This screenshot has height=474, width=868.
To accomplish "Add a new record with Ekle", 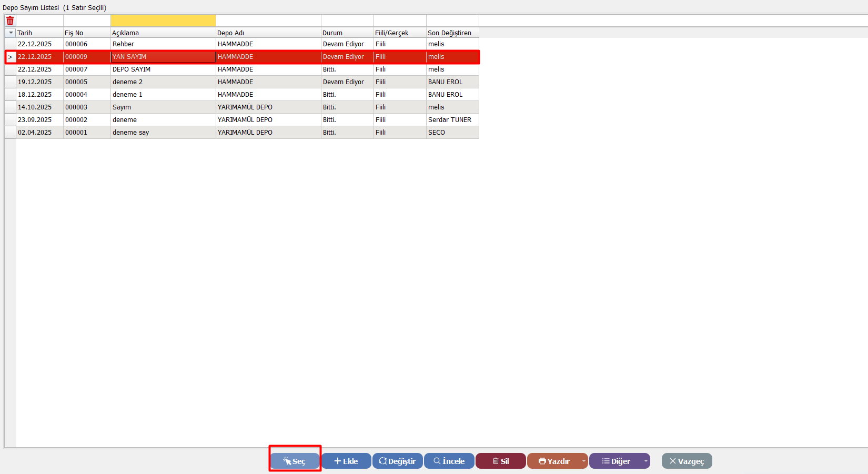I will coord(346,461).
